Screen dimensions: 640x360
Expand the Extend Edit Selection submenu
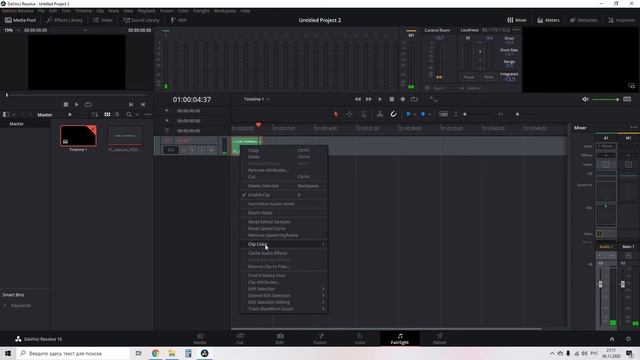[x=284, y=296]
